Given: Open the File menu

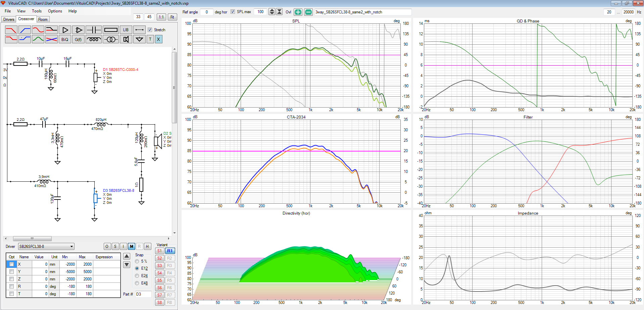Looking at the screenshot, I should pos(8,11).
